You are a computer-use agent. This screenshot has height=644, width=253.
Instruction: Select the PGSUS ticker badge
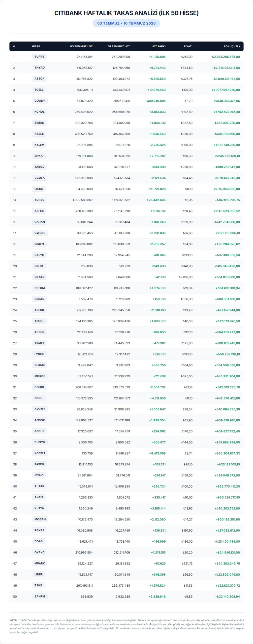(39, 431)
